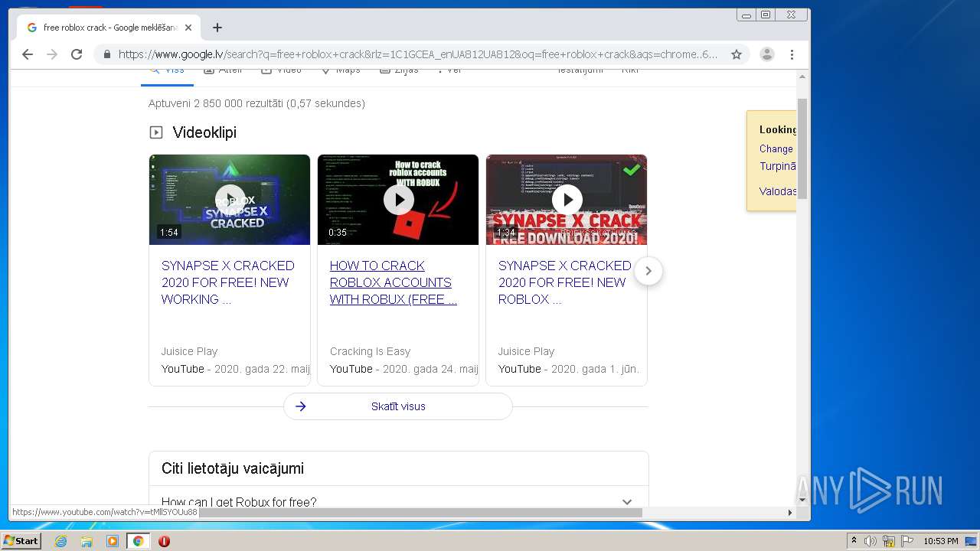Screen dimensions: 980x551
Task: Launch Internet Explorer from taskbar
Action: pyautogui.click(x=61, y=541)
